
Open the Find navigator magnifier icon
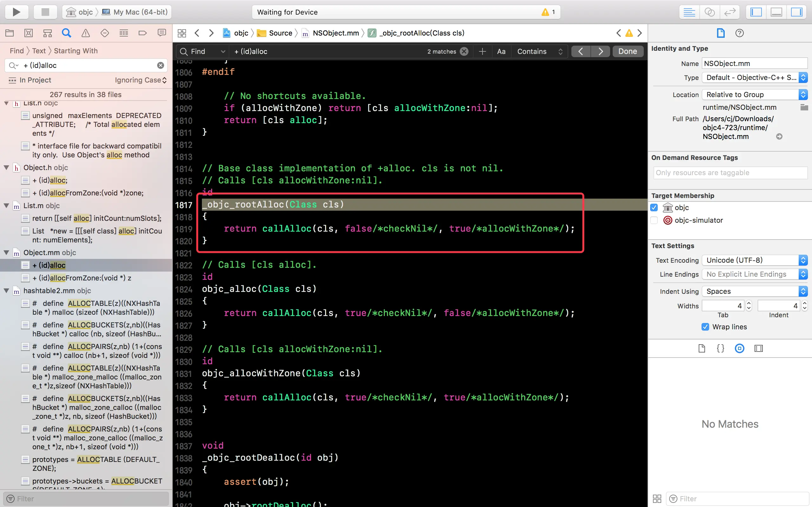(66, 33)
